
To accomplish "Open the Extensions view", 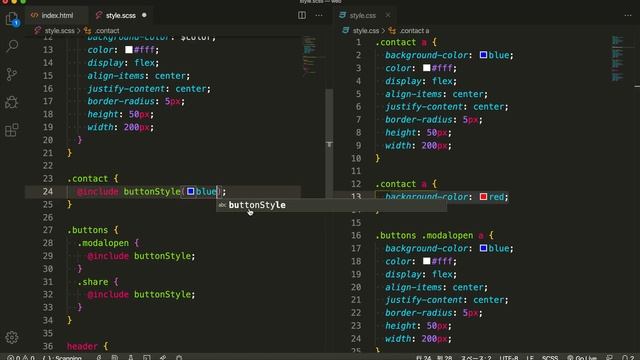I will coord(12,130).
